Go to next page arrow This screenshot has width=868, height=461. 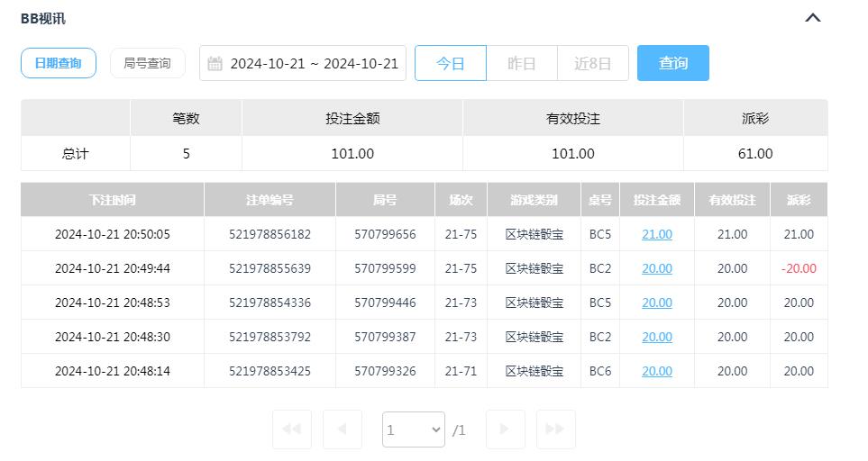coord(505,429)
